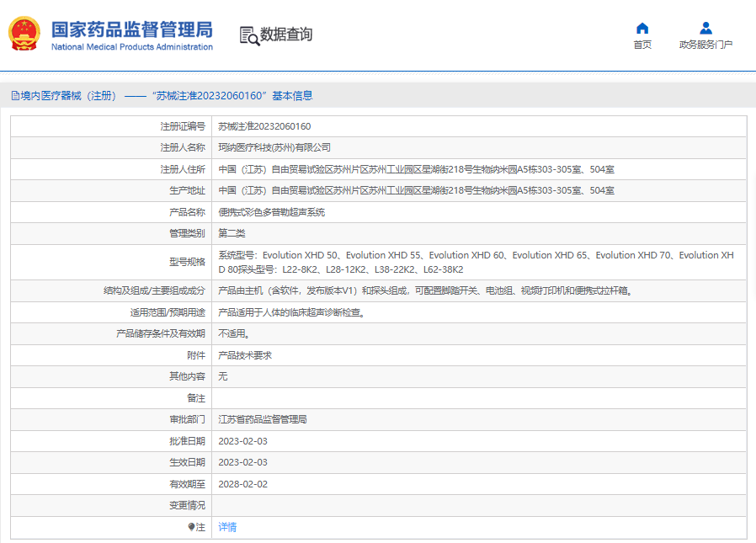Click the expiry date 2028-02-02
Image resolution: width=756 pixels, height=543 pixels.
click(x=242, y=484)
